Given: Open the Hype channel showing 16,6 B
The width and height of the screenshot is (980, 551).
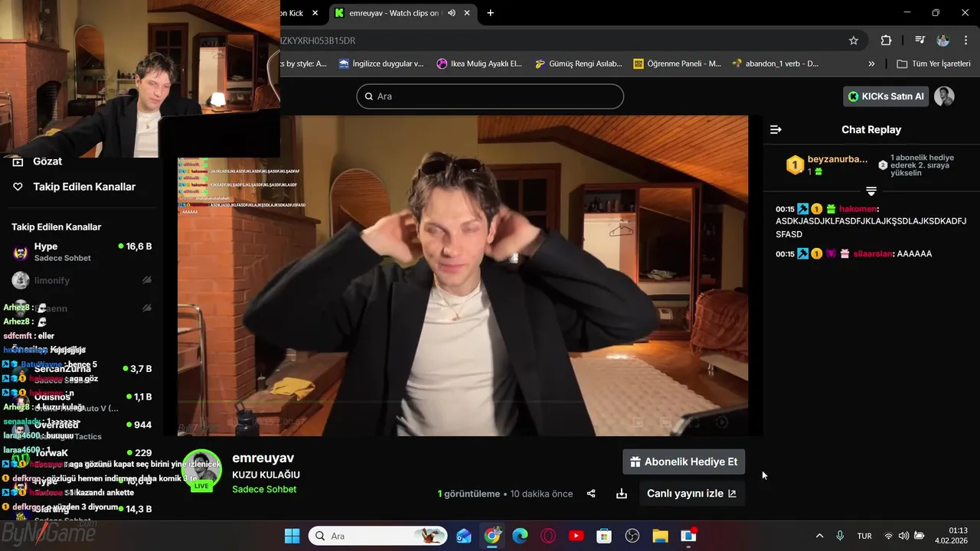Looking at the screenshot, I should click(x=81, y=252).
